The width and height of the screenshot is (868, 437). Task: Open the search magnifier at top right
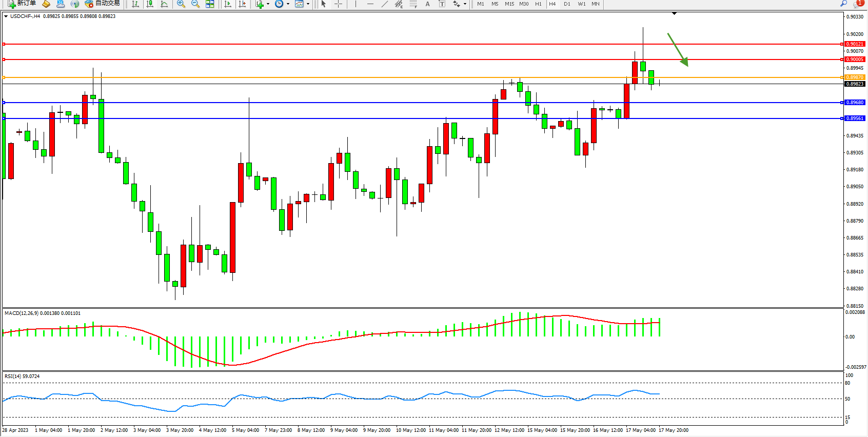click(843, 4)
